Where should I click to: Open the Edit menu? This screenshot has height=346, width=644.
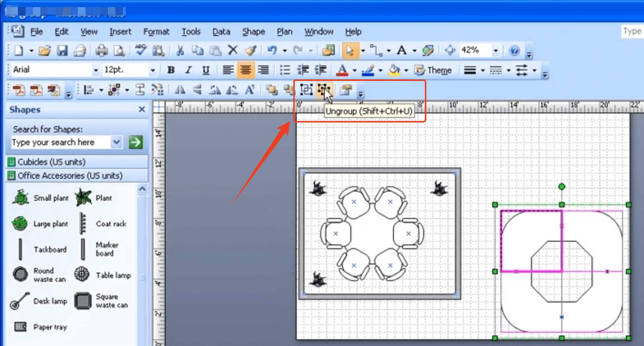pyautogui.click(x=61, y=31)
